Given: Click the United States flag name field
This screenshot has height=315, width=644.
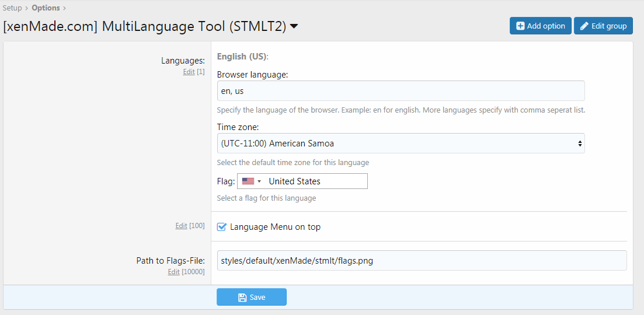Looking at the screenshot, I should point(315,181).
